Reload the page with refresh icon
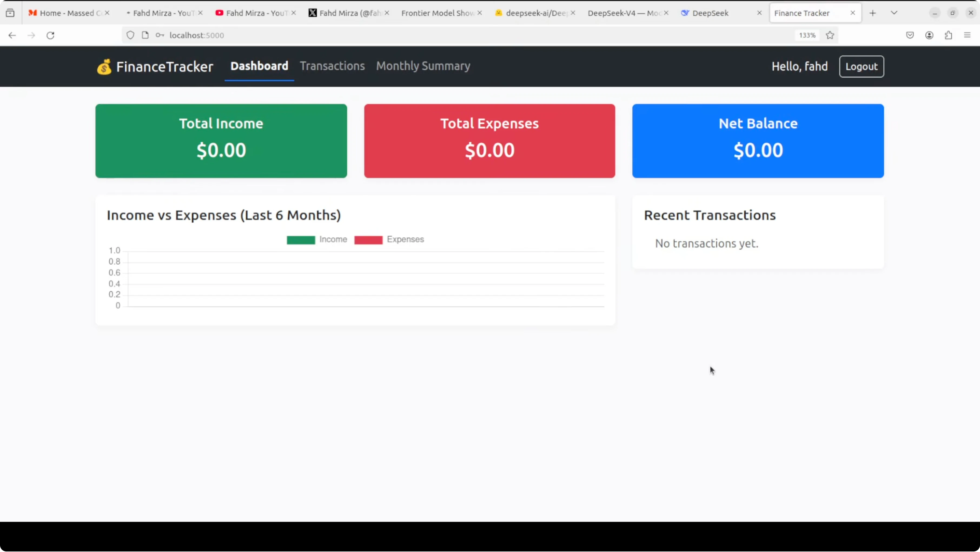Screen dimensions: 980x552 tap(50, 35)
